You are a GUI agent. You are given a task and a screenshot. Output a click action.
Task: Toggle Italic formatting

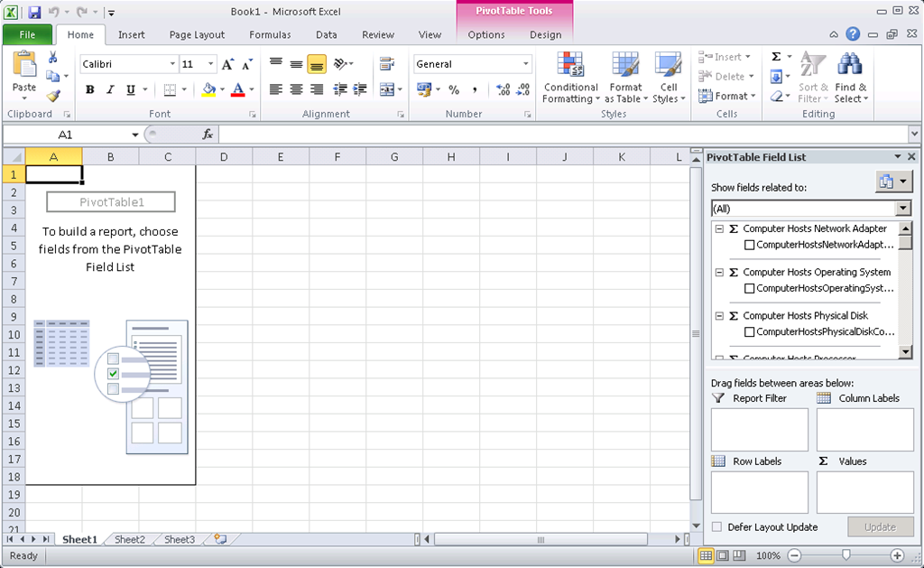point(110,89)
